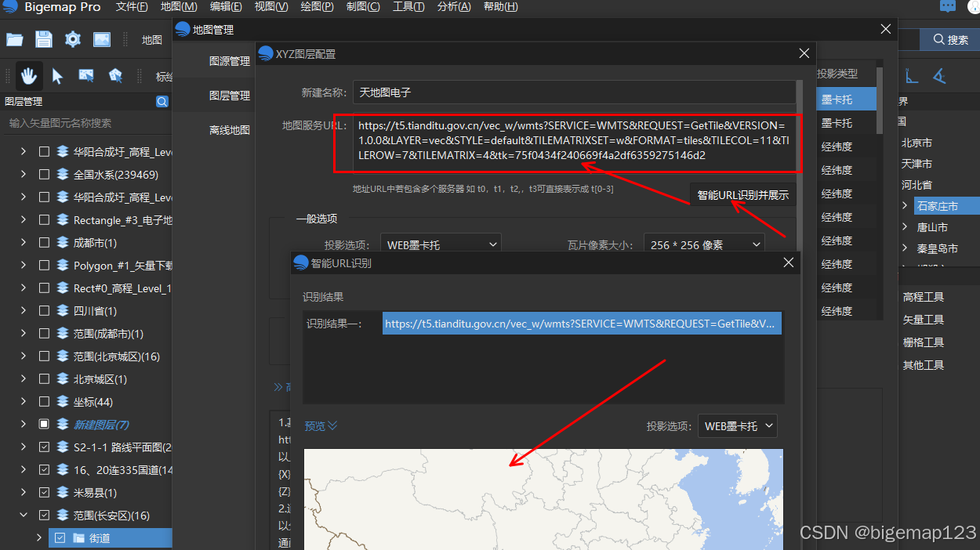Switch to 图源管理 tab
Screen dimensions: 980x550
point(230,61)
